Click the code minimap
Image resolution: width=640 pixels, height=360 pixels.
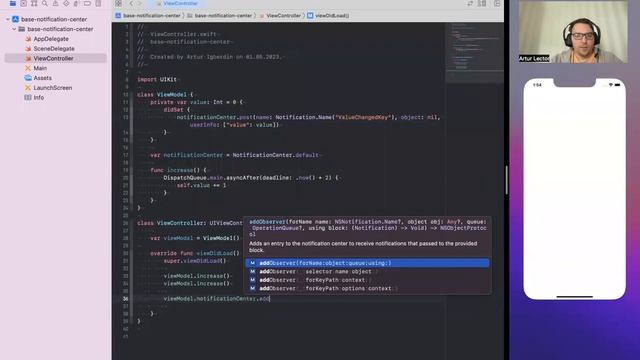(474, 53)
